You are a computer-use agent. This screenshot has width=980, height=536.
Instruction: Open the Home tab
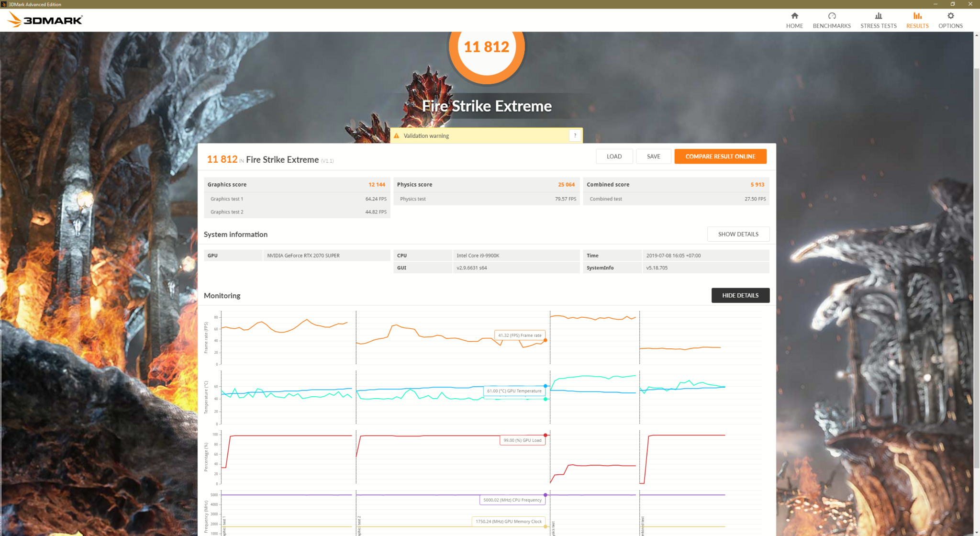click(794, 20)
